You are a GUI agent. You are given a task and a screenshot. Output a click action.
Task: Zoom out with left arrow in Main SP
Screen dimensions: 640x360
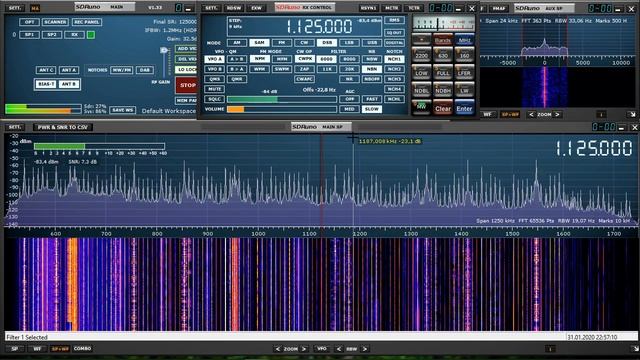278,349
